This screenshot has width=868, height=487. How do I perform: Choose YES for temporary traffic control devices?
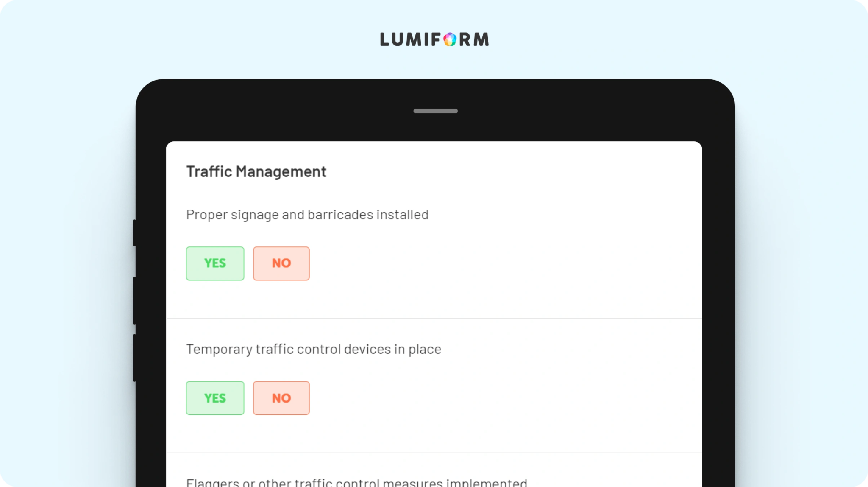pyautogui.click(x=215, y=398)
